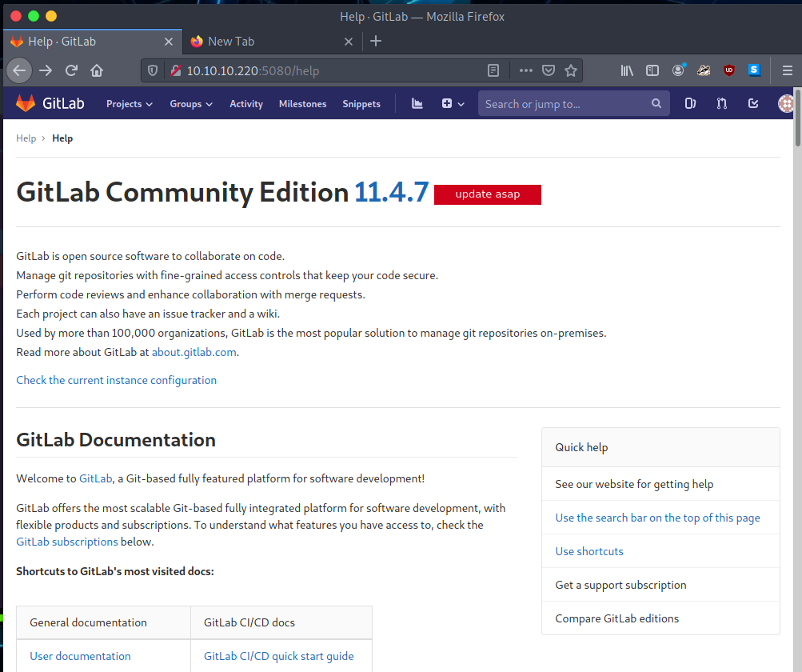Image resolution: width=802 pixels, height=672 pixels.
Task: Click the browser forward arrow
Action: (46, 70)
